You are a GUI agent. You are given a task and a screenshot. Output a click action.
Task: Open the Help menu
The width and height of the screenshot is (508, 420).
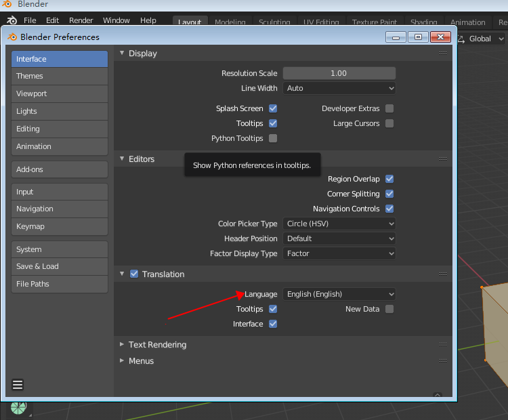(x=148, y=20)
